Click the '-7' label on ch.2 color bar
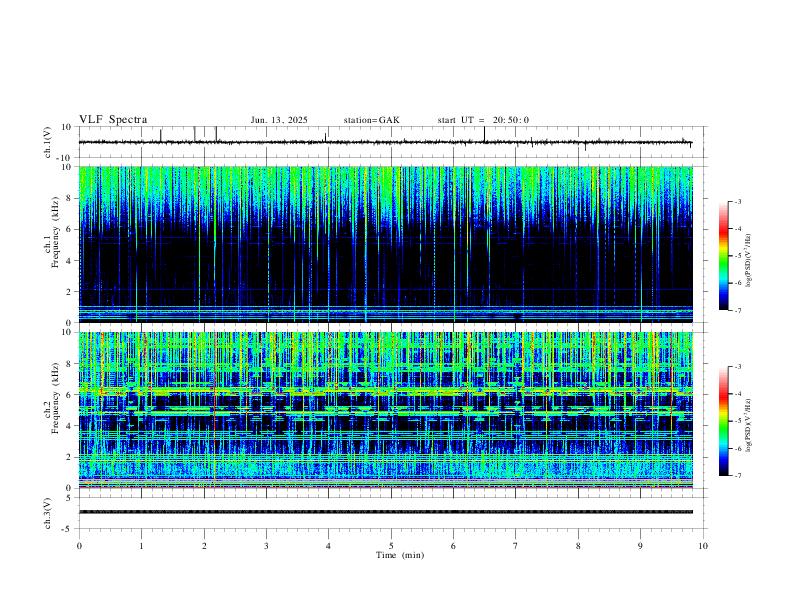This screenshot has height=612, width=792. click(x=737, y=475)
